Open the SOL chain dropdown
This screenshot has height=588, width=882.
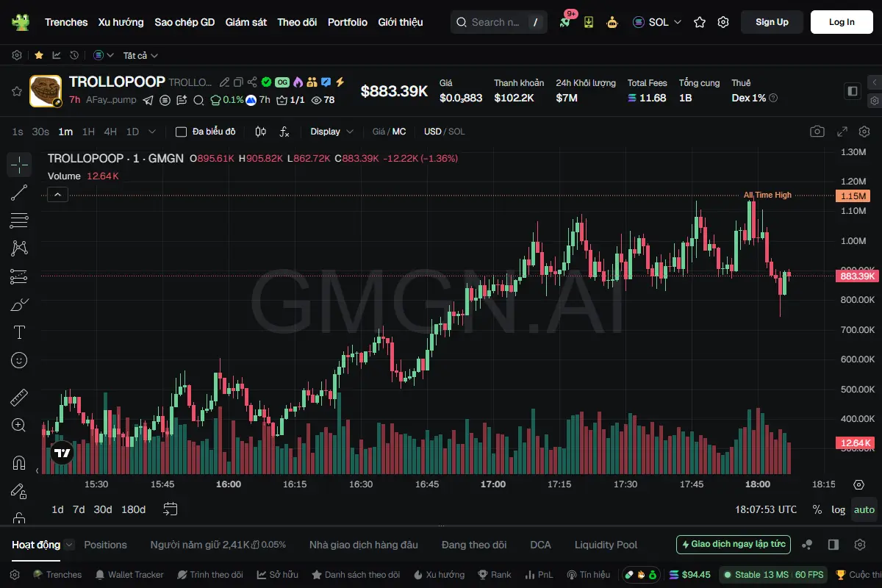click(657, 22)
